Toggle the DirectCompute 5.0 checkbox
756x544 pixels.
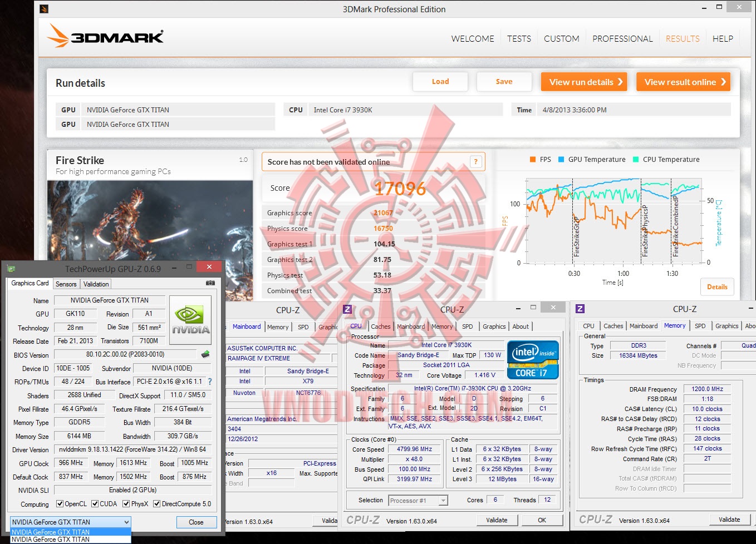click(157, 504)
